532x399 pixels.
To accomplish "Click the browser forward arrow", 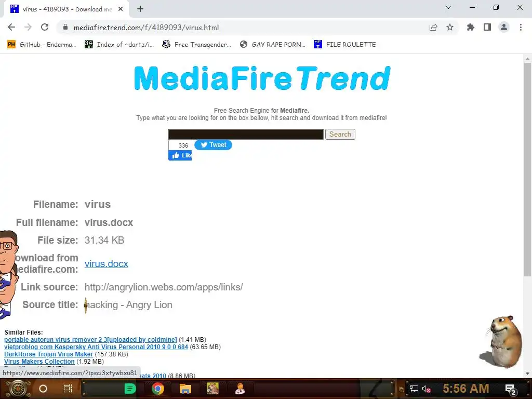I will point(28,27).
